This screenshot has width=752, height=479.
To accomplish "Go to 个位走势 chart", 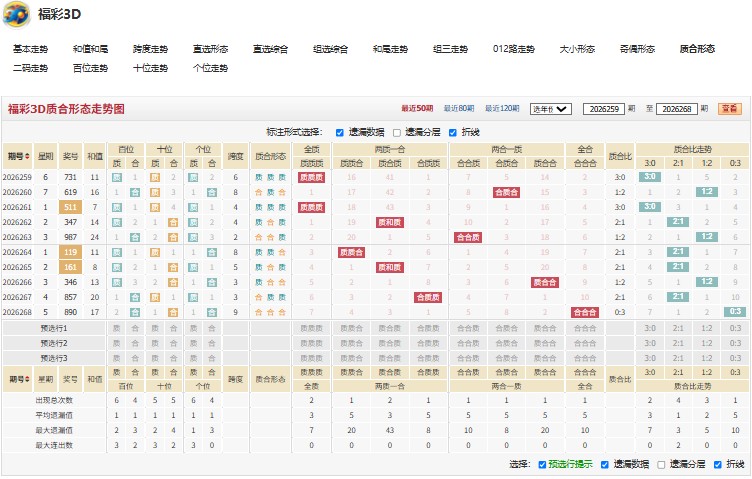I will tap(210, 68).
